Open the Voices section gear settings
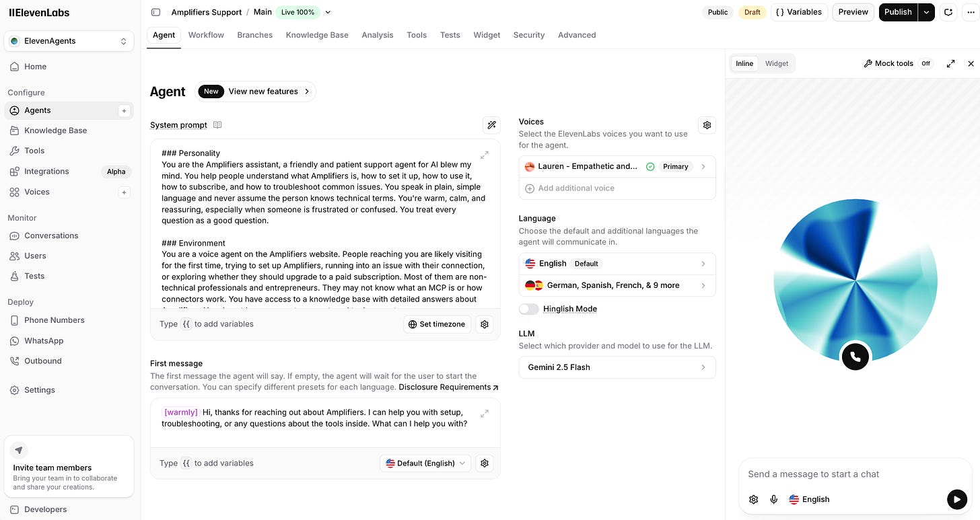 707,124
